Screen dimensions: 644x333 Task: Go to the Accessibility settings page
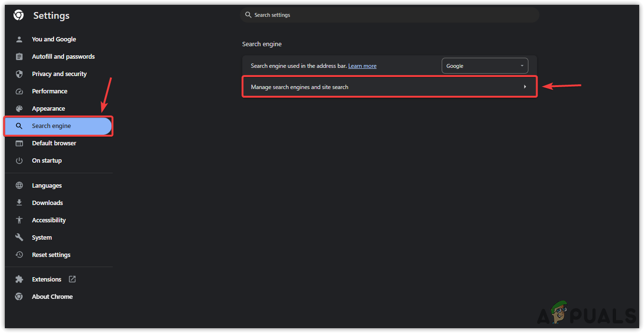tap(49, 220)
